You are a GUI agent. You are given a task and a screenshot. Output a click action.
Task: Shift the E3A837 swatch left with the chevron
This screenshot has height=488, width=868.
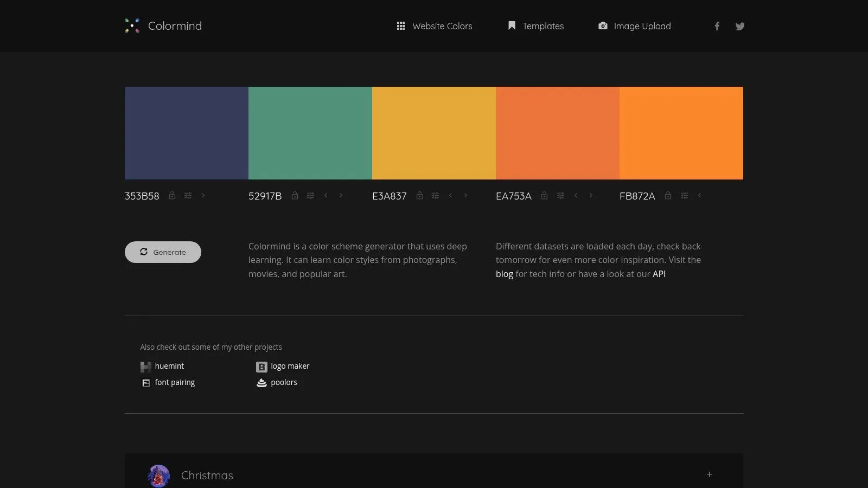pos(450,196)
